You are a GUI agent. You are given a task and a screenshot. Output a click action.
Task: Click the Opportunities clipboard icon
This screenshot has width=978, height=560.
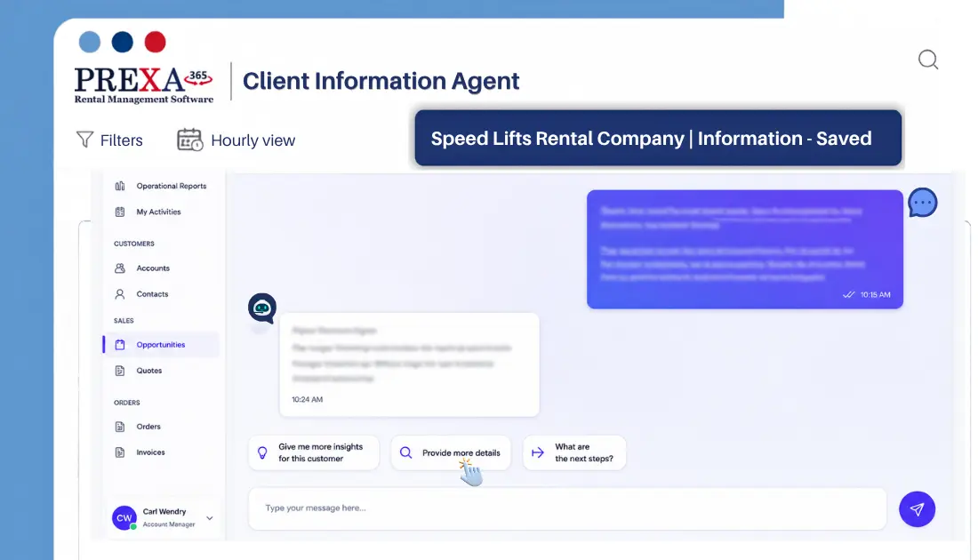pyautogui.click(x=120, y=345)
